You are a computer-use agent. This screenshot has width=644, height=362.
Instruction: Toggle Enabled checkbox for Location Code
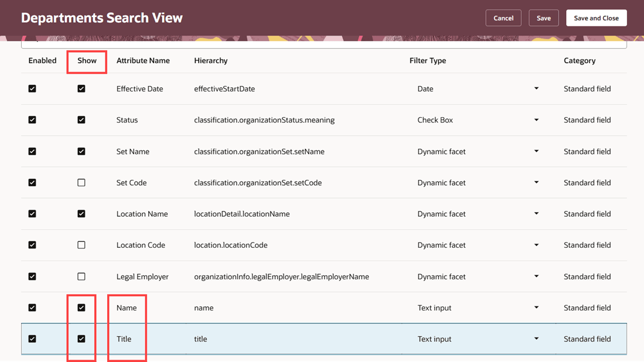(x=32, y=245)
